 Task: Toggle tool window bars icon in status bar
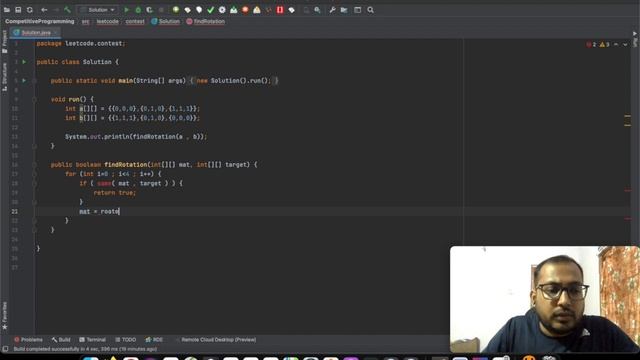point(5,349)
